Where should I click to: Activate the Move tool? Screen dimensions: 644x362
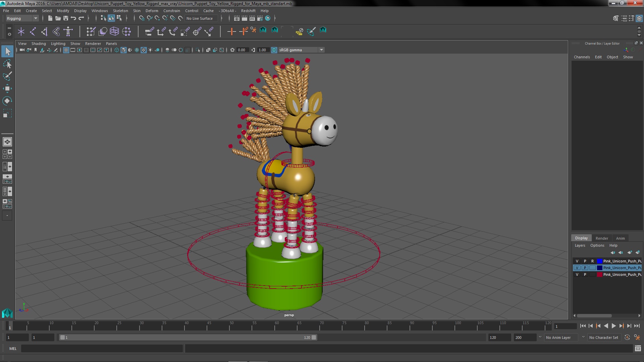click(7, 88)
